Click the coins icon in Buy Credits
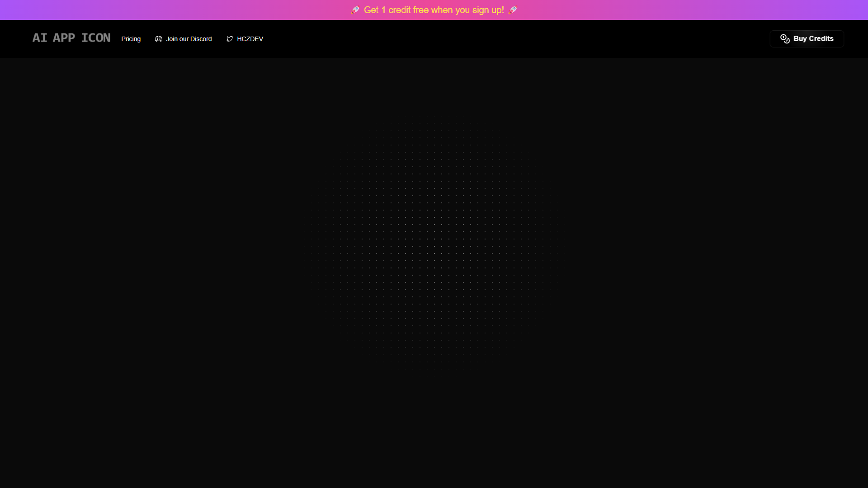868x488 pixels. (785, 39)
